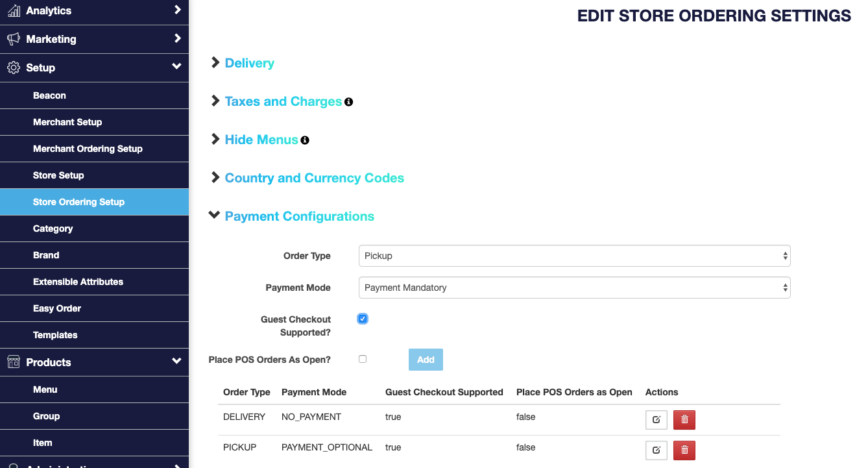Click the PICKUP order type cell
The image size is (868, 468).
[x=239, y=447]
